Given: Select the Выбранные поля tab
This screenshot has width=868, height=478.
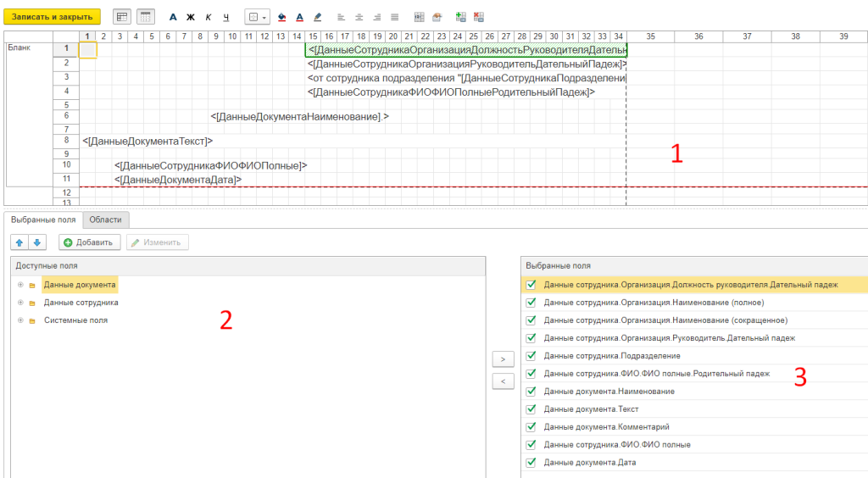Looking at the screenshot, I should pos(43,220).
